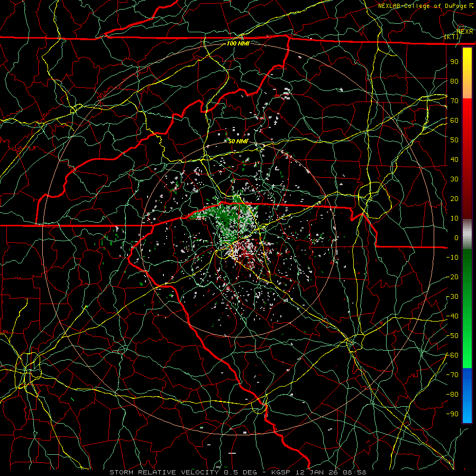Click the '-50' value on color scale
This screenshot has width=476, height=476.
click(x=452, y=336)
